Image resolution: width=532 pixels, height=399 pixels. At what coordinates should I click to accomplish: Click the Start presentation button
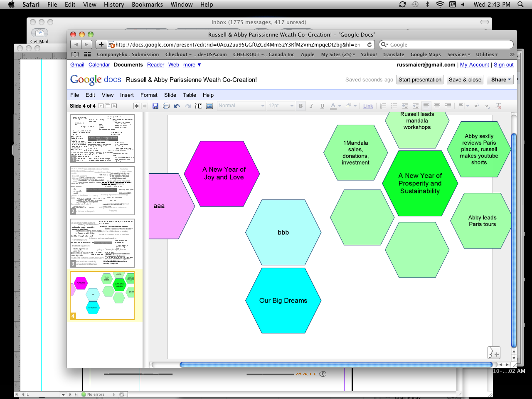420,79
